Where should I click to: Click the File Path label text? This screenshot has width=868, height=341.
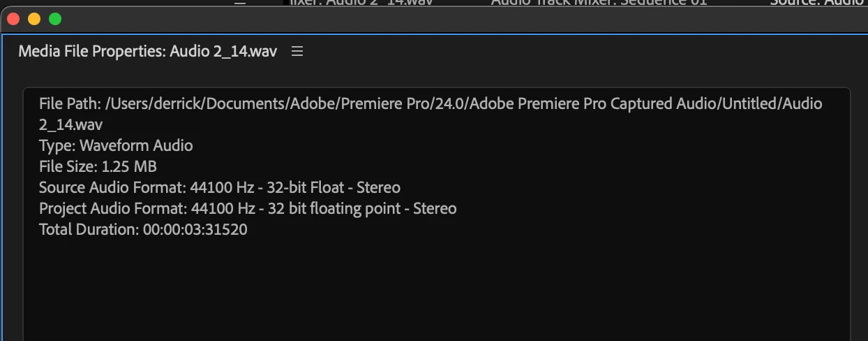click(x=70, y=104)
